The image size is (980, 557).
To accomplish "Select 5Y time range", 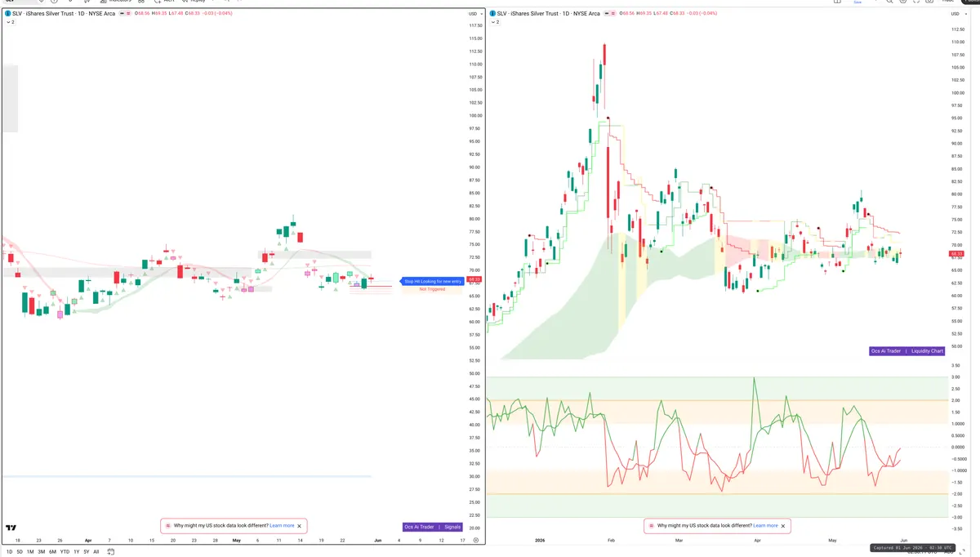I will pos(87,552).
